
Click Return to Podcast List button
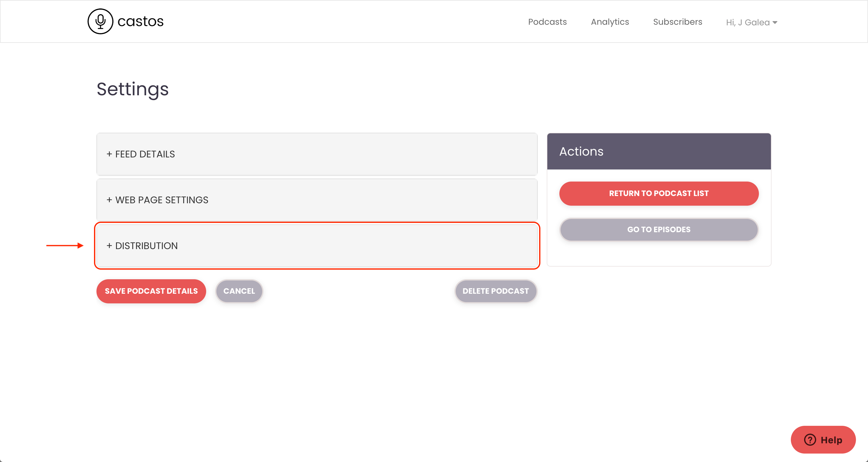(x=659, y=194)
